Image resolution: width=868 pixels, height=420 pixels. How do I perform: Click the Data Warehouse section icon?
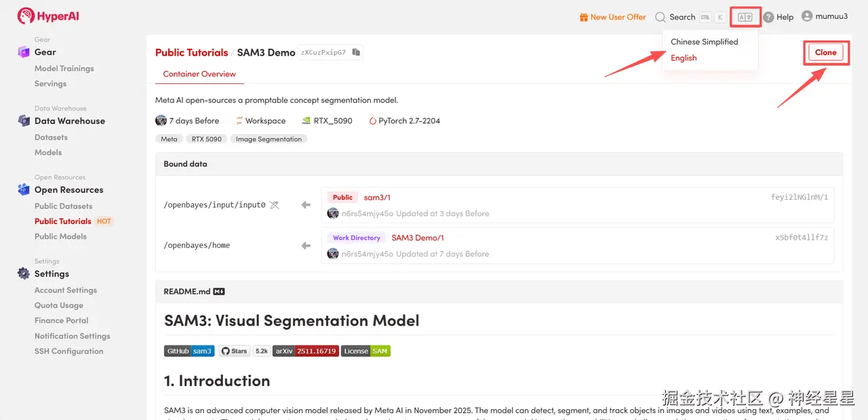point(23,121)
